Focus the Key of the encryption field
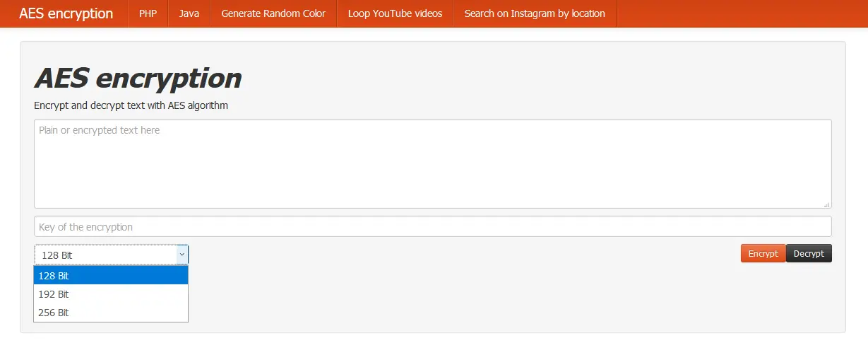The image size is (868, 343). 432,226
